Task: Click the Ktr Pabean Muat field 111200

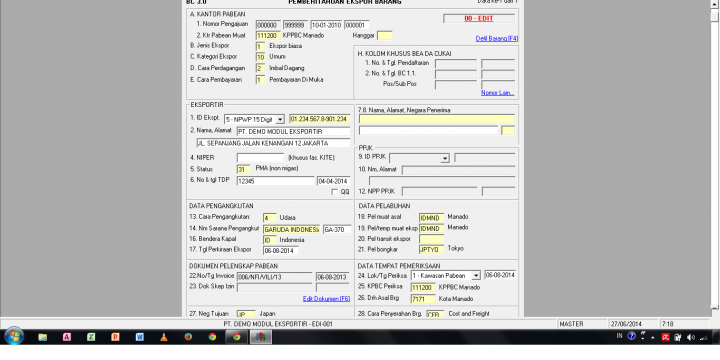Action: (268, 35)
